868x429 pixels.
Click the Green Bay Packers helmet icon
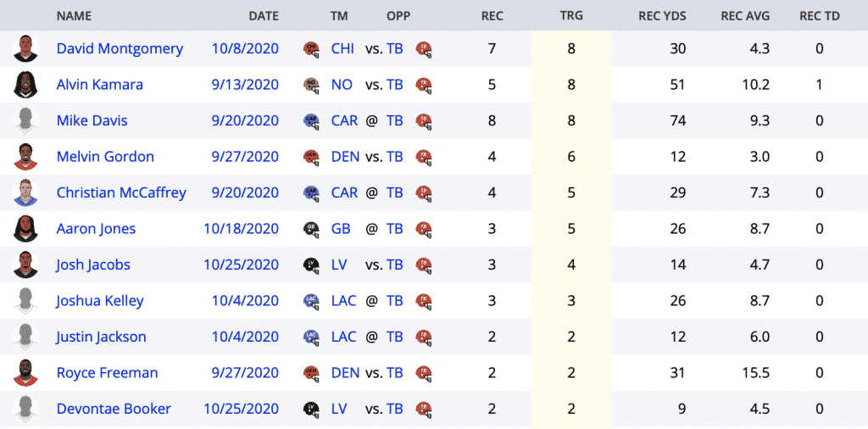tap(312, 229)
